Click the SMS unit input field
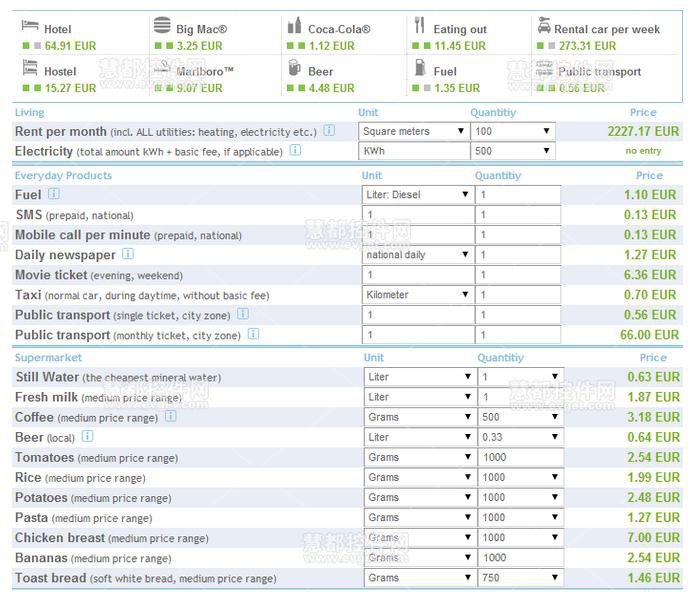Screen dimensions: 696x603 click(x=416, y=215)
